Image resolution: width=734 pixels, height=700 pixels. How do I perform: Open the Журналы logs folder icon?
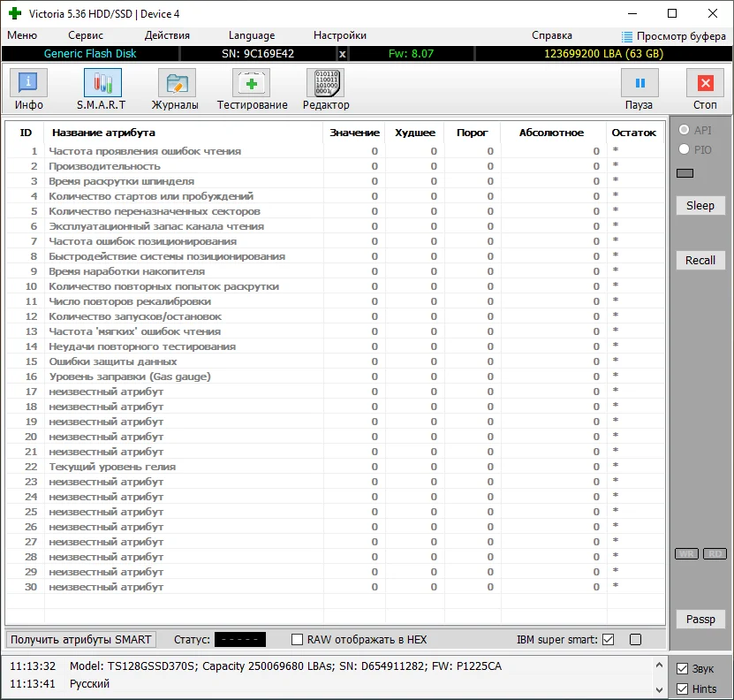click(x=177, y=83)
